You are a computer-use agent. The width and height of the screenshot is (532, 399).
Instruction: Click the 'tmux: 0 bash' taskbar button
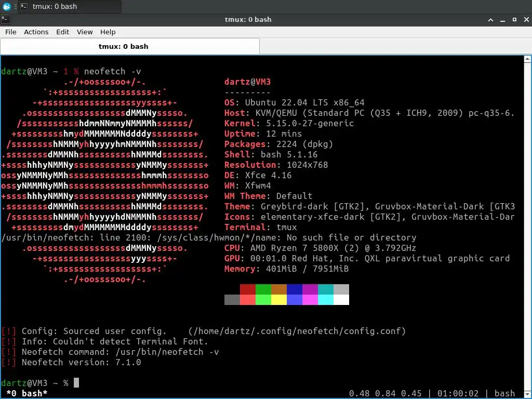70,6
